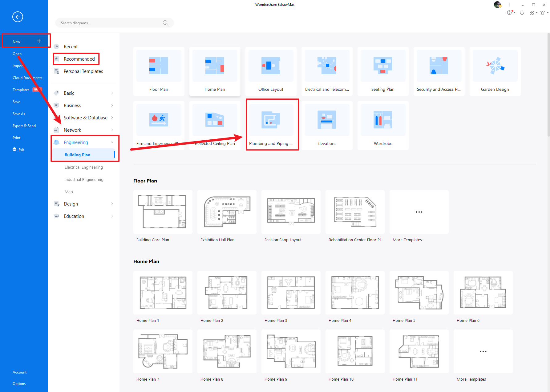550x392 pixels.
Task: Click the vertical scrollbar on the right
Action: pos(548,85)
